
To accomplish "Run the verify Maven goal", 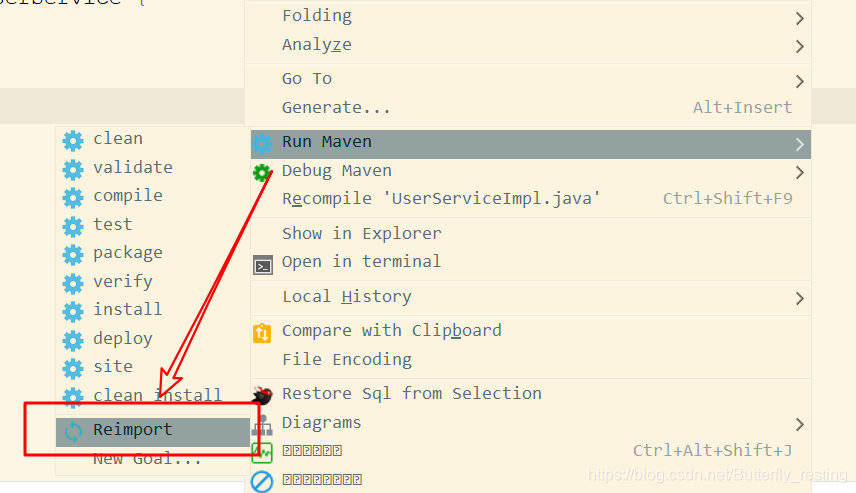I will pos(153,282).
